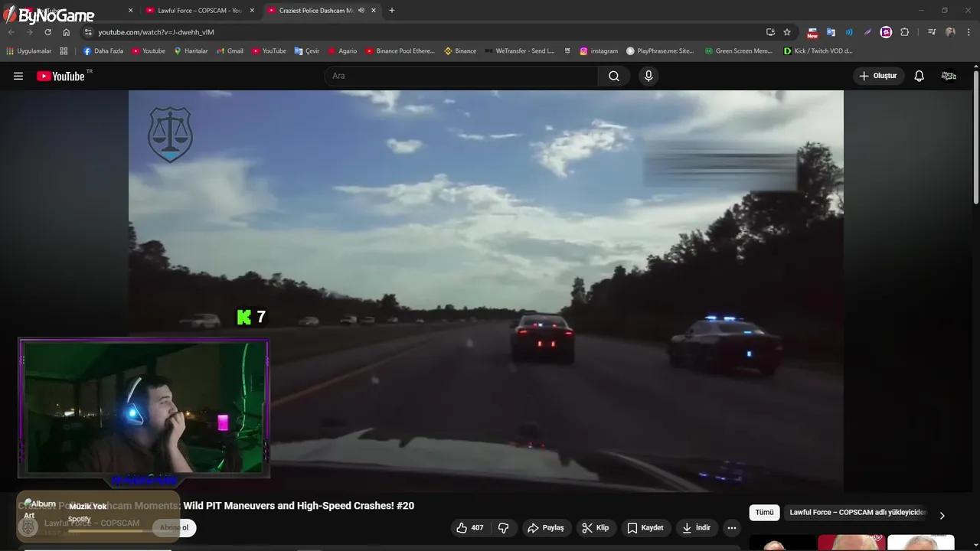This screenshot has height=551, width=980.
Task: Download the video with İndir
Action: click(697, 527)
